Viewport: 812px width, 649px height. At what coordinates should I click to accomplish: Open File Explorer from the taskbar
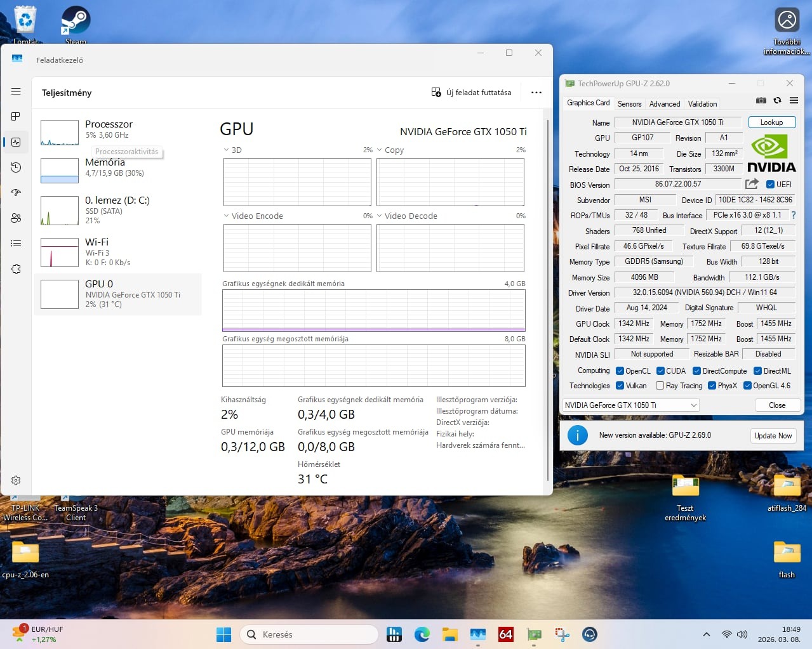tap(450, 634)
